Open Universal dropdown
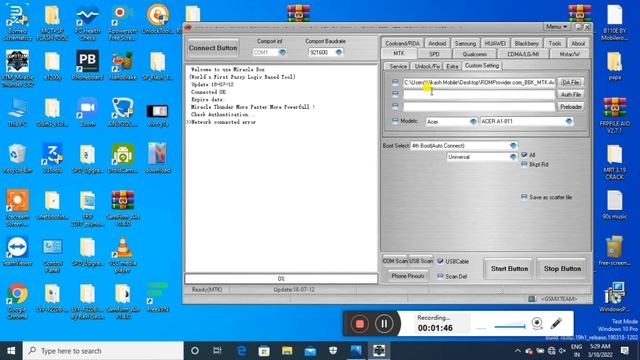Image resolution: width=640 pixels, height=360 pixels. click(513, 157)
